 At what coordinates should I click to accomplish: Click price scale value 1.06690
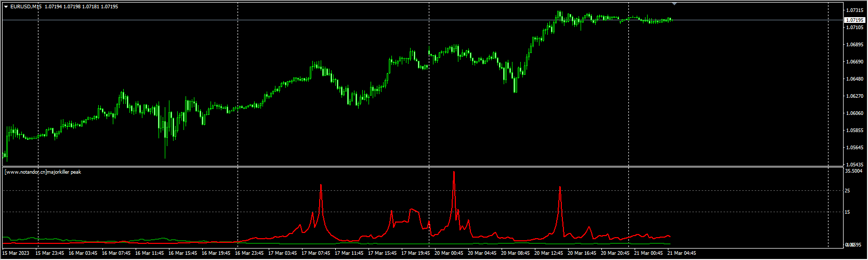coord(854,62)
